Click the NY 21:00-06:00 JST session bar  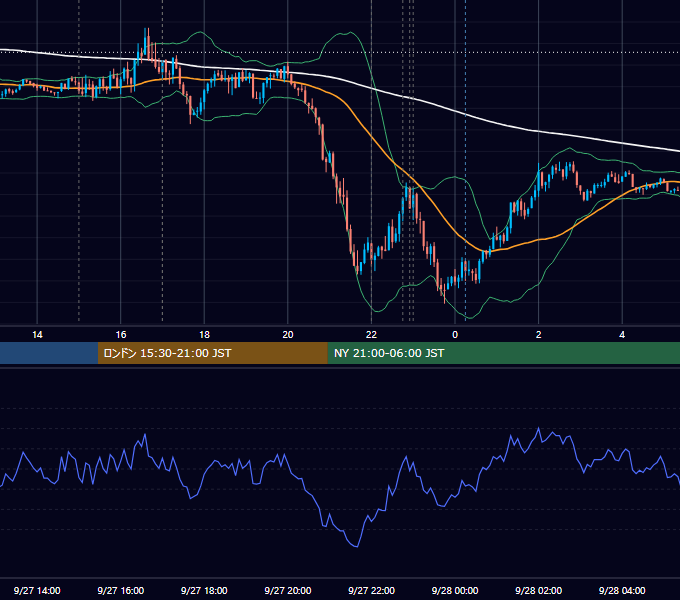pos(503,353)
